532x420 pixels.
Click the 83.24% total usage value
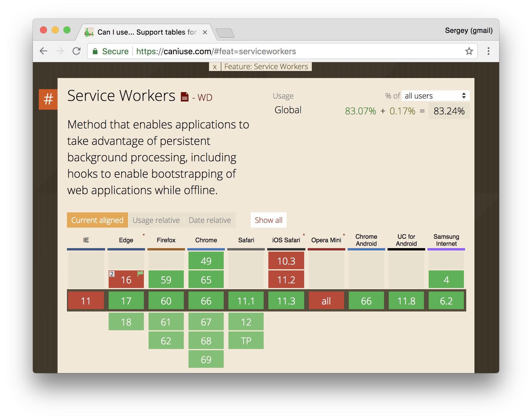[x=449, y=111]
